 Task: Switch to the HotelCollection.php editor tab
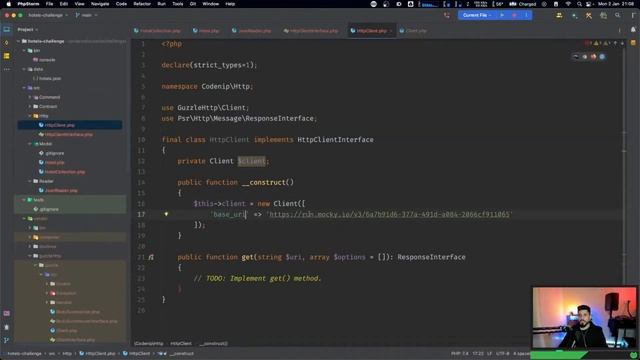157,31
